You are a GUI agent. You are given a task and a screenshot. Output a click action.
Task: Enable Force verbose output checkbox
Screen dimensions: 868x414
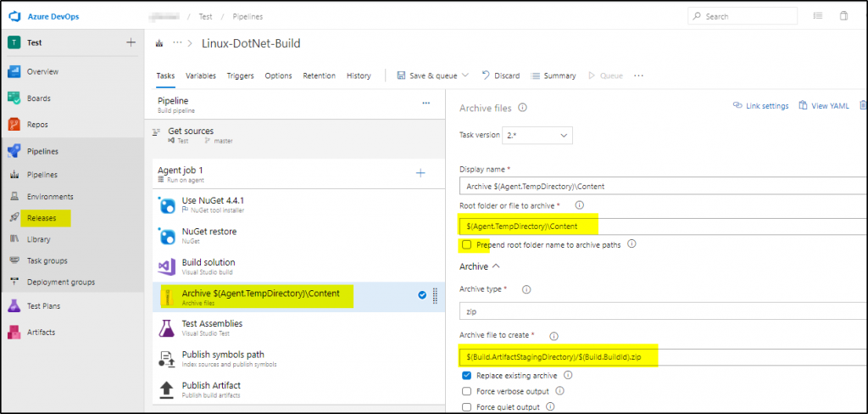(466, 391)
